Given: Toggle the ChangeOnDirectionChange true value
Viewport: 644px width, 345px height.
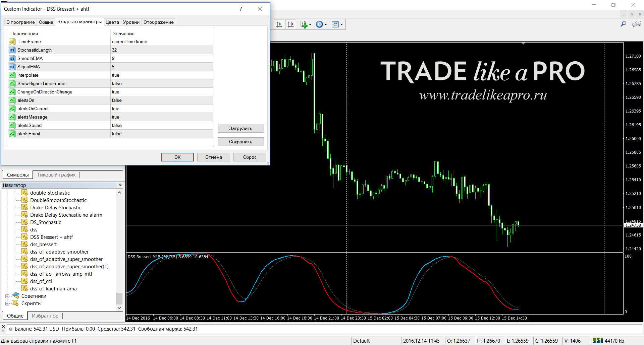Looking at the screenshot, I should pos(162,92).
